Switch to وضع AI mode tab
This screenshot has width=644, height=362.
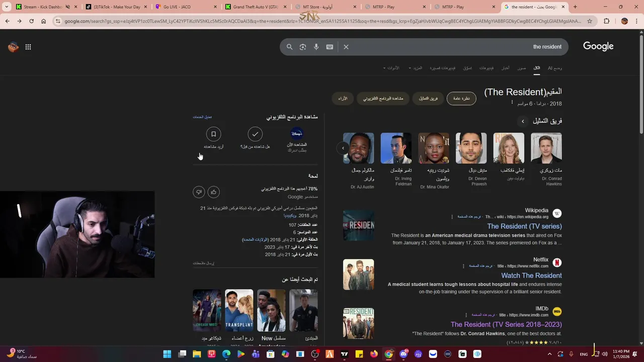[555, 68]
